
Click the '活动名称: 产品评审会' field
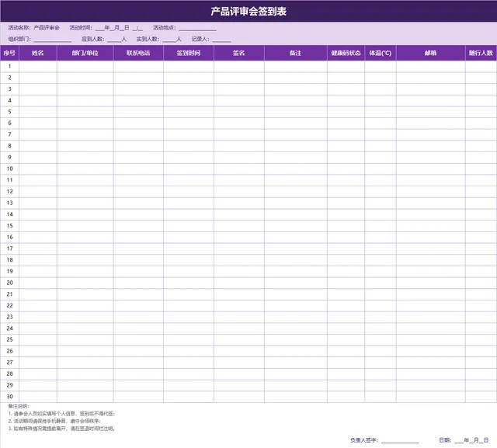tap(34, 28)
